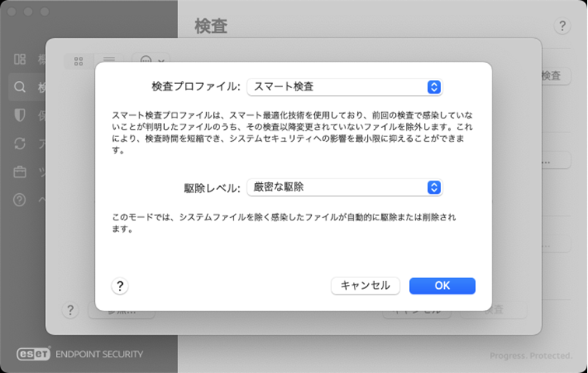Screen dimensions: 588x373
Task: Click the main window's top-right help icon
Action: [x=562, y=26]
